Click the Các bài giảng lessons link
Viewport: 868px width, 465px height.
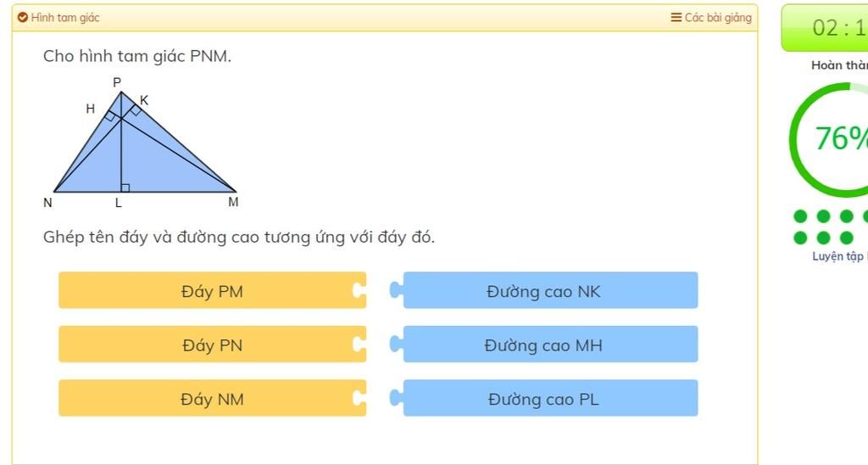click(718, 17)
